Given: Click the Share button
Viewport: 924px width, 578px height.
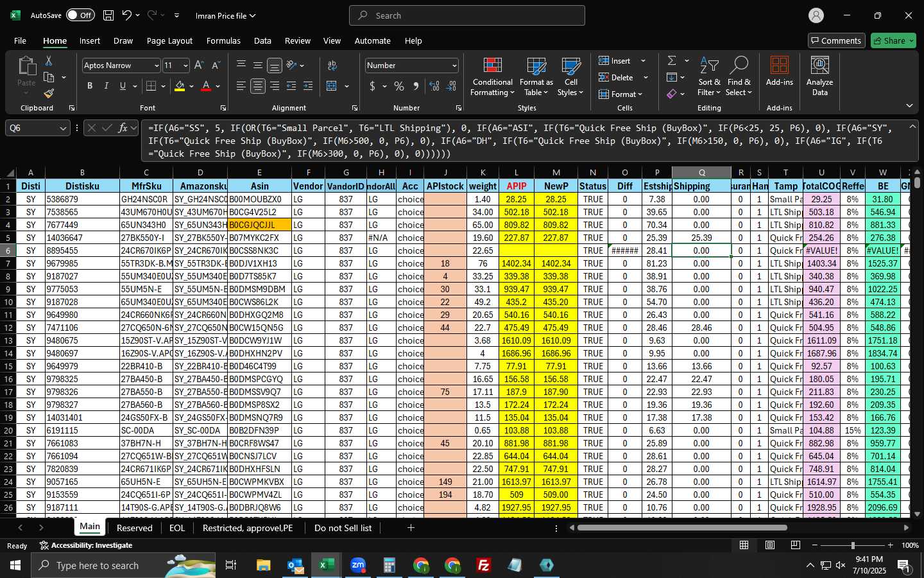Looking at the screenshot, I should (893, 40).
